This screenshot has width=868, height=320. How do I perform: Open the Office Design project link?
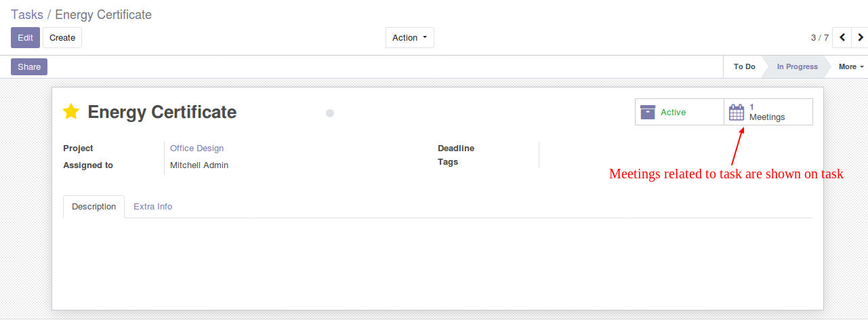click(x=197, y=148)
